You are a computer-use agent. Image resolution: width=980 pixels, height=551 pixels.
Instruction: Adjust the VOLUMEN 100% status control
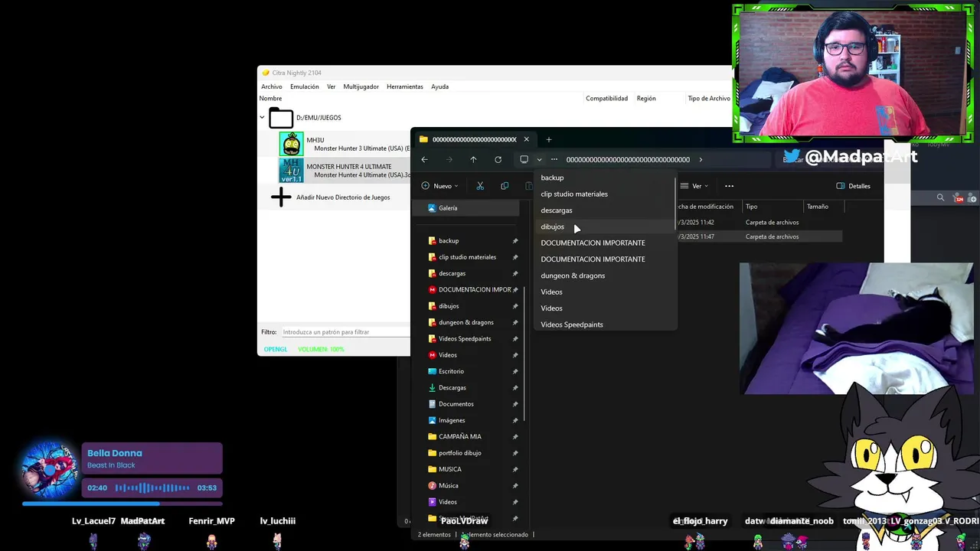[321, 349]
